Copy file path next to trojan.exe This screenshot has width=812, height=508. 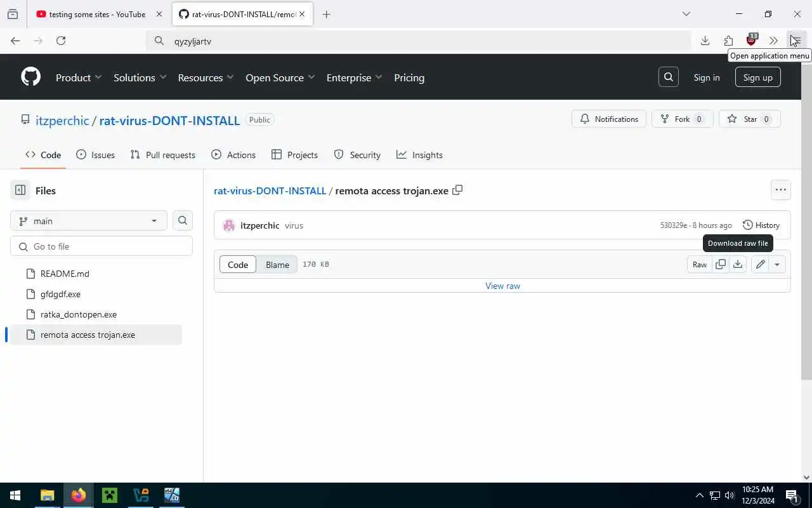click(x=457, y=190)
